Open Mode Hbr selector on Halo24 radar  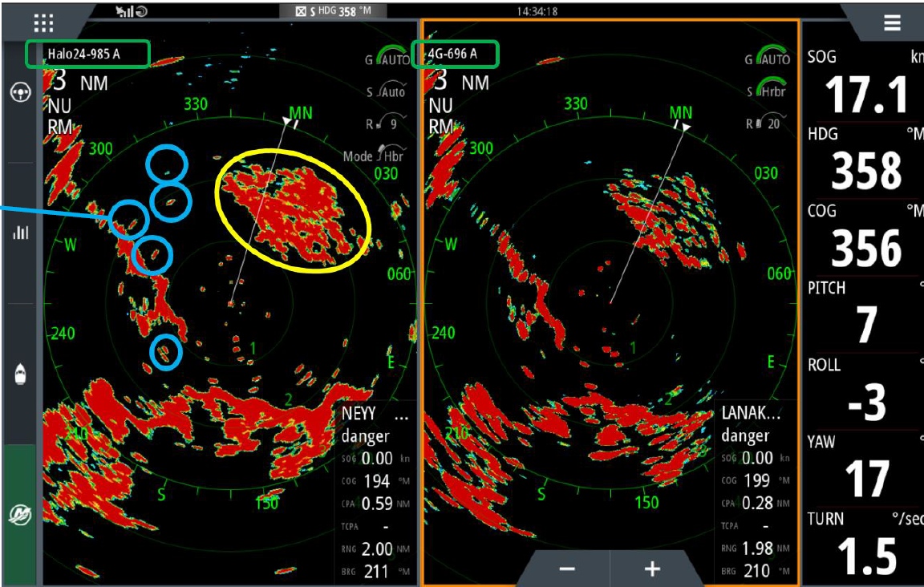tap(375, 156)
